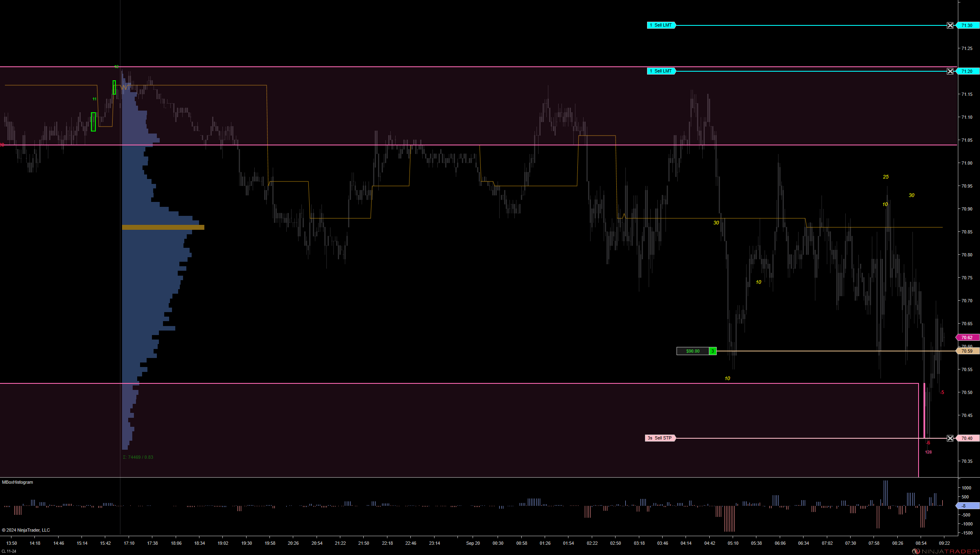This screenshot has width=980, height=555.
Task: Select the Sell LMT label at 71.30
Action: pyautogui.click(x=661, y=25)
